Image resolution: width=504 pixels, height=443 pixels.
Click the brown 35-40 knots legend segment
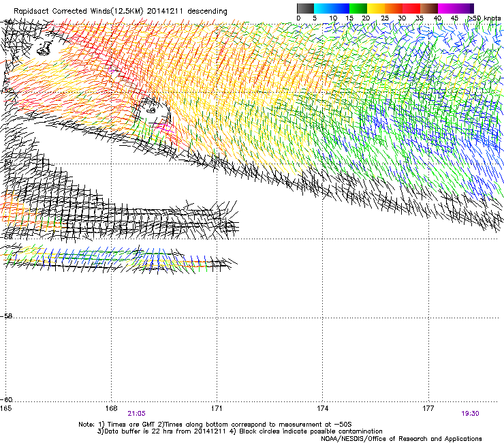point(429,8)
